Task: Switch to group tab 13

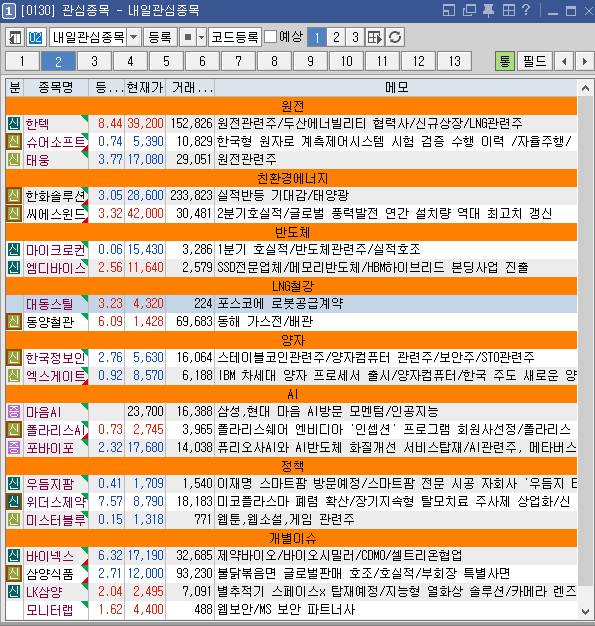Action: point(454,61)
